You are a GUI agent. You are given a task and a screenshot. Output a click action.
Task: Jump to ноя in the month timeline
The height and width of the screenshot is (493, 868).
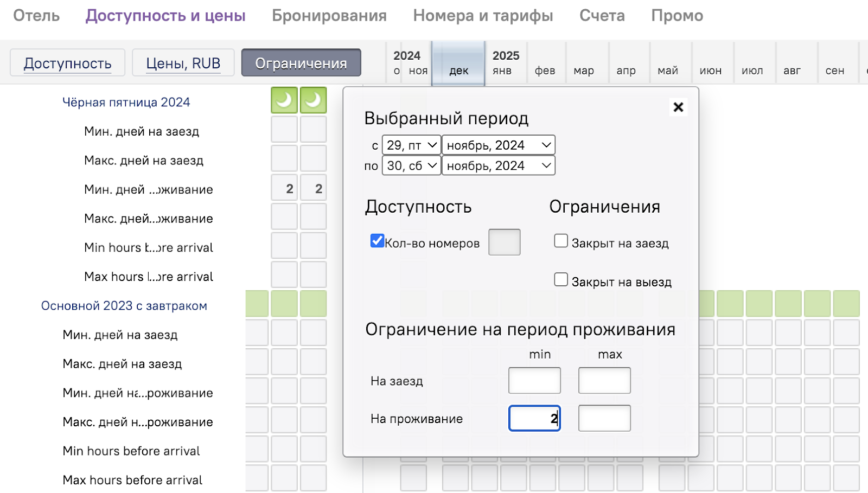tap(418, 71)
